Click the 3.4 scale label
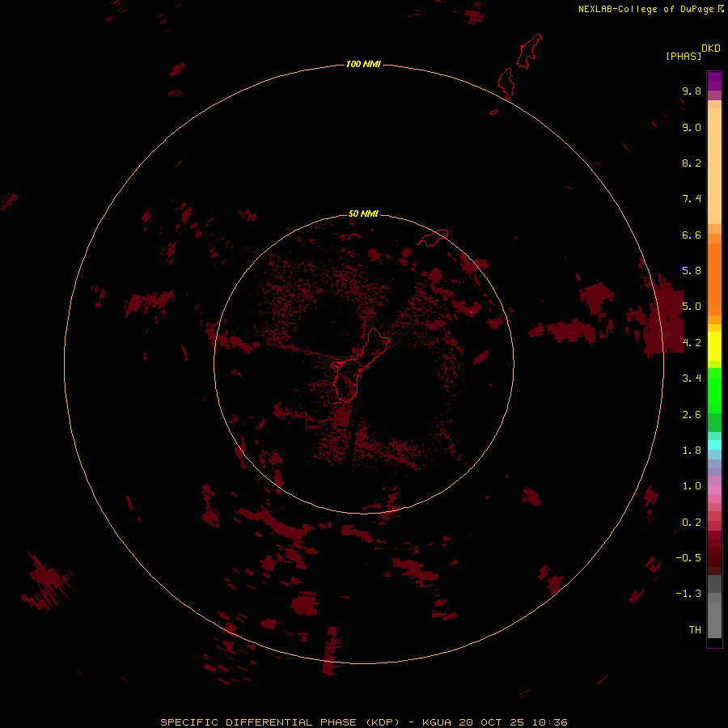 692,379
